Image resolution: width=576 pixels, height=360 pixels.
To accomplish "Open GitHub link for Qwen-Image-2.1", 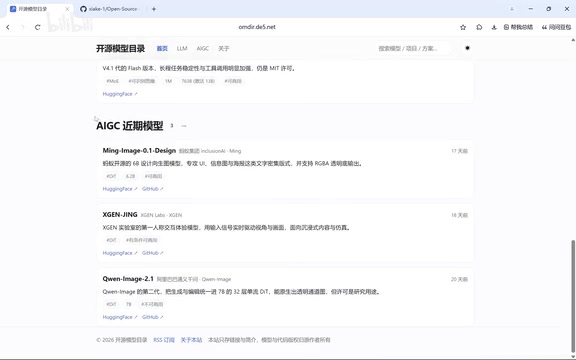I will [152, 317].
